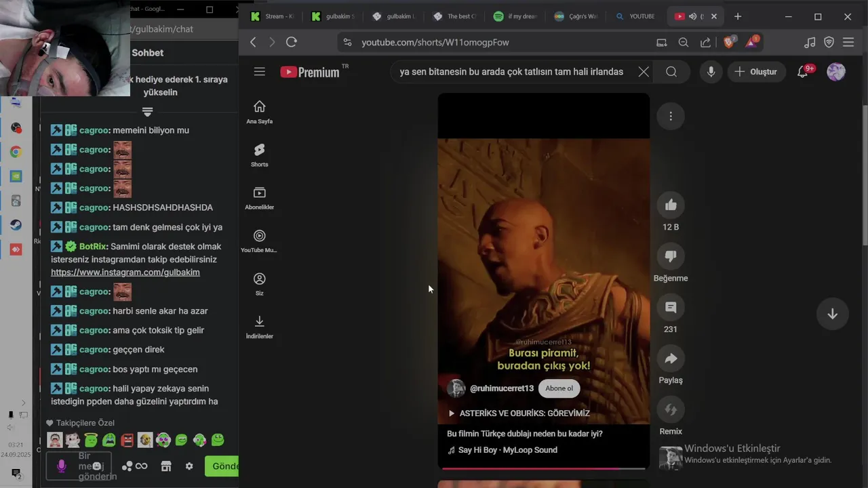Insert the red angry face emote
Screen dimensions: 868x488
[127, 440]
